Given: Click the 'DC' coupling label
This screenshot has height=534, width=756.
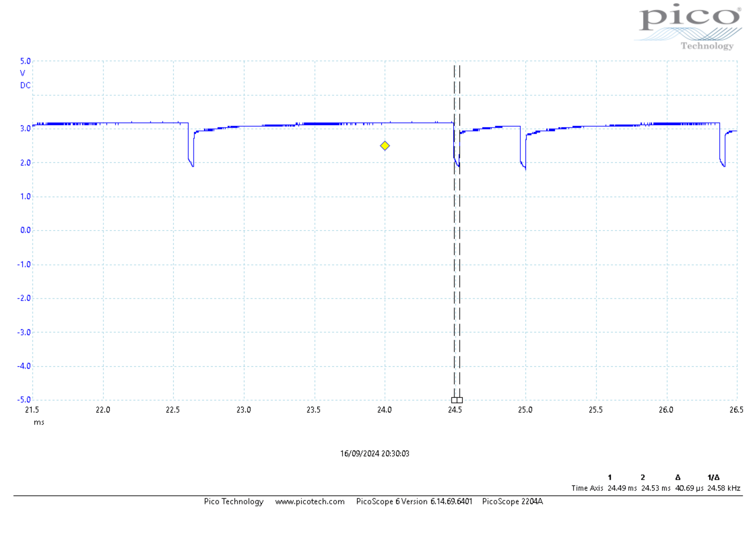Looking at the screenshot, I should coord(25,86).
